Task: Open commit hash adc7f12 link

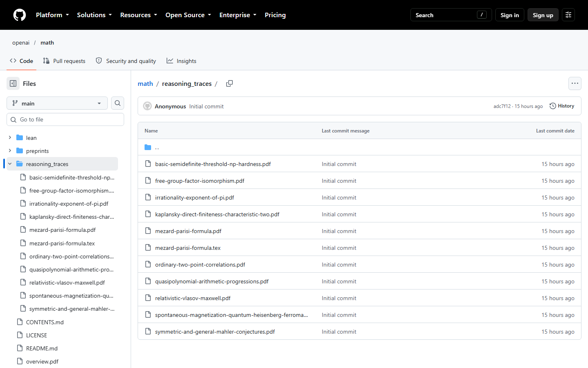Action: pyautogui.click(x=502, y=106)
